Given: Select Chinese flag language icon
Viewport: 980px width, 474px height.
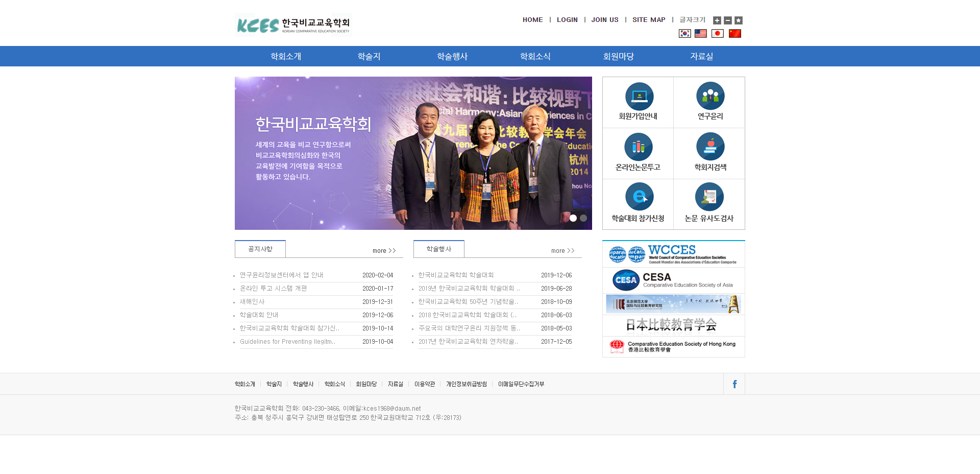Looking at the screenshot, I should [735, 34].
